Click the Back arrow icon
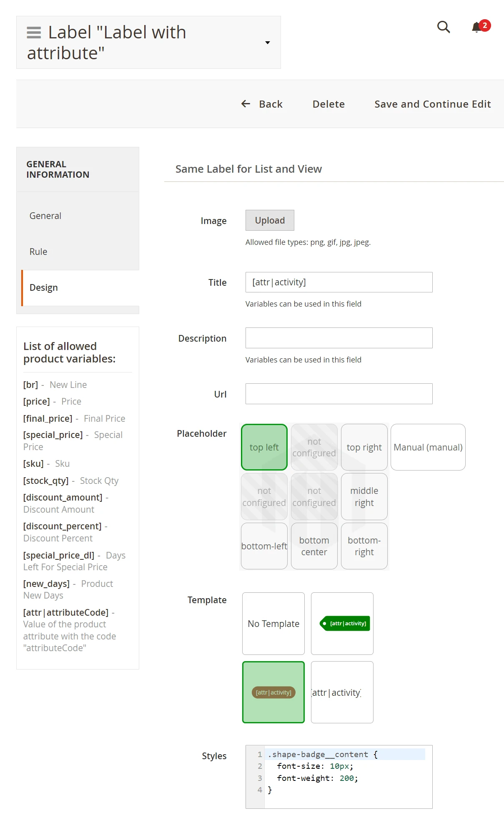 (246, 104)
